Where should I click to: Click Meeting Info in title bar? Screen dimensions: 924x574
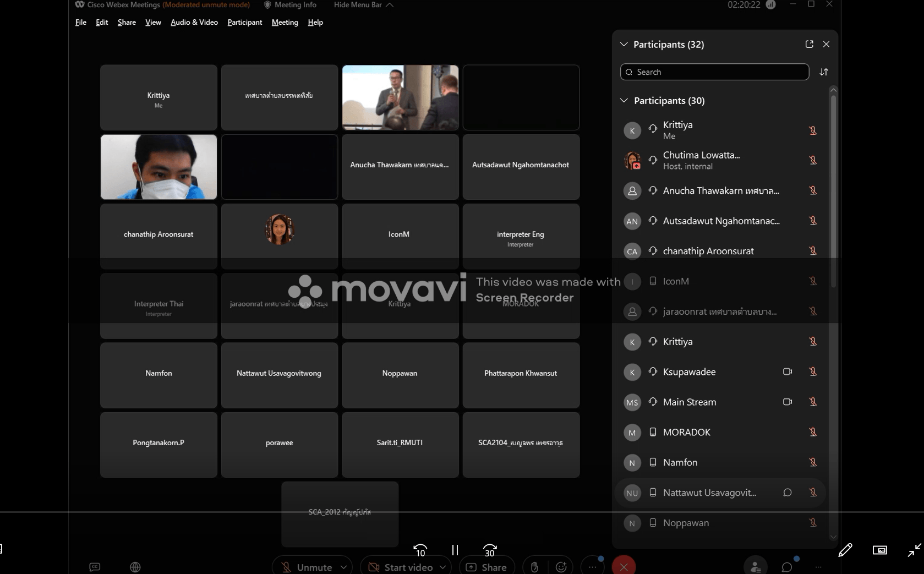point(290,5)
